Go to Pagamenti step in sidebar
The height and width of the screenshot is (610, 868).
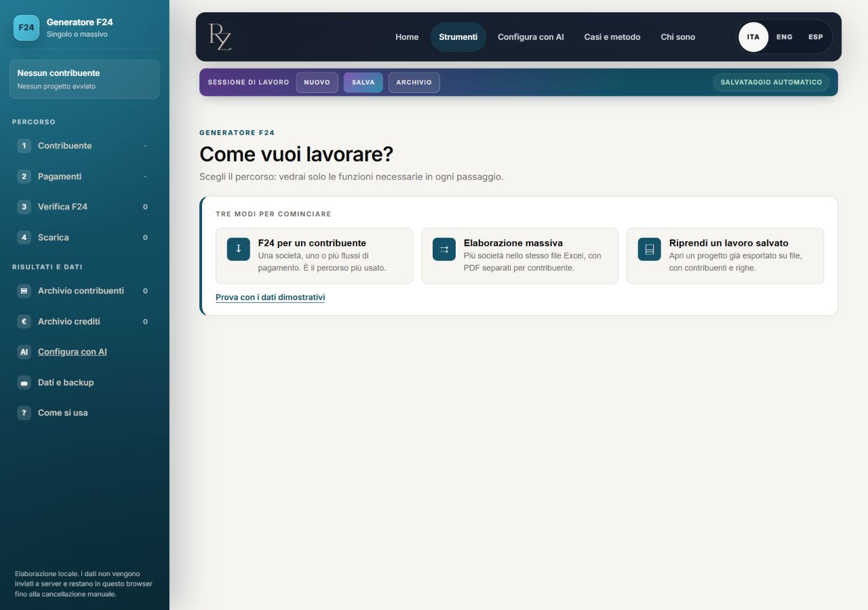coord(85,176)
